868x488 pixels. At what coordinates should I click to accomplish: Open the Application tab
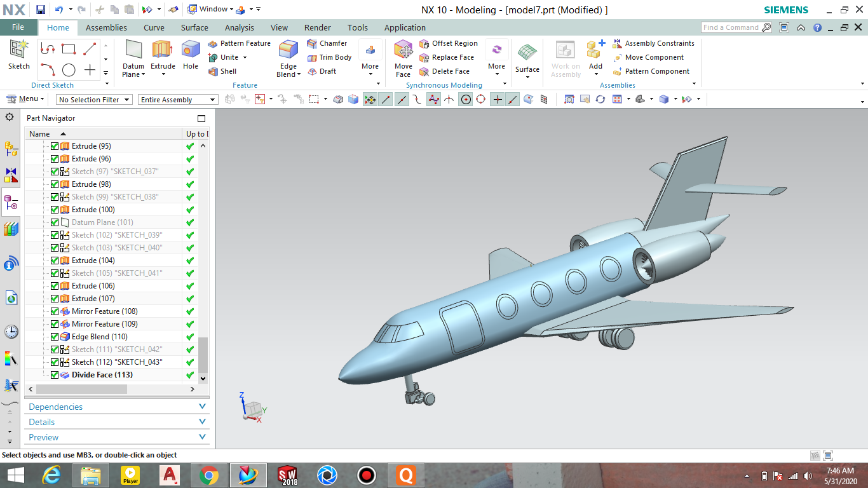[405, 27]
